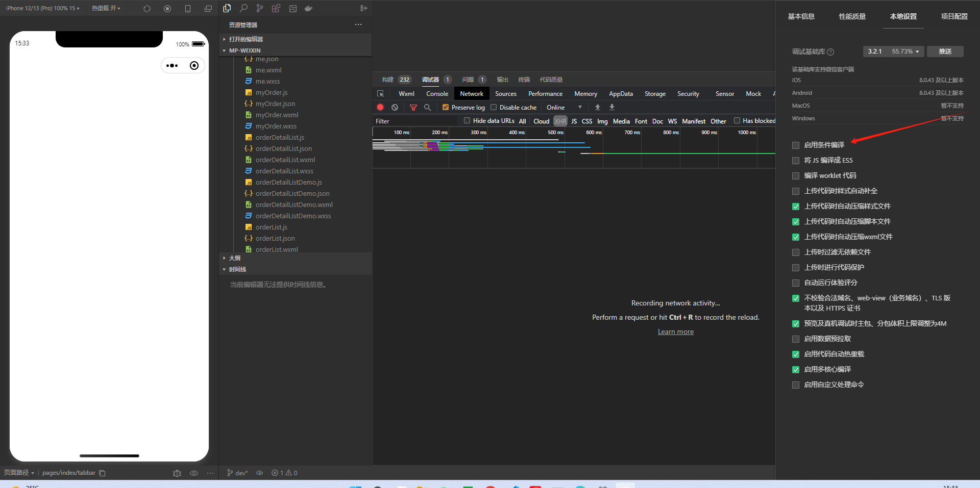This screenshot has width=980, height=488.
Task: Click the mini program capsule menu dots
Action: pyautogui.click(x=173, y=65)
